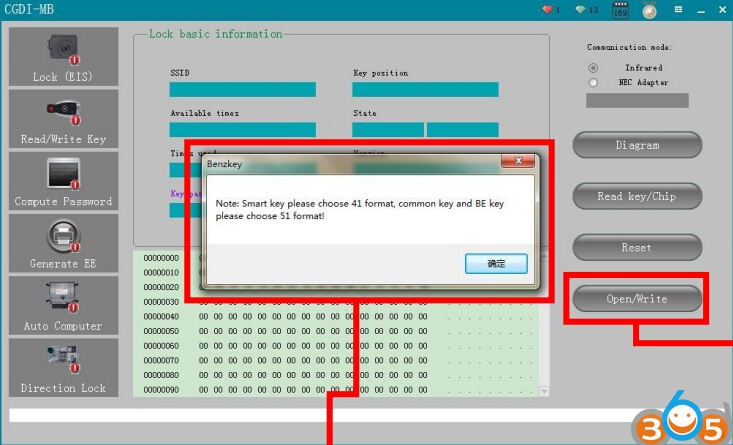
Task: Open the Lock (EIS) module
Action: coord(63,57)
